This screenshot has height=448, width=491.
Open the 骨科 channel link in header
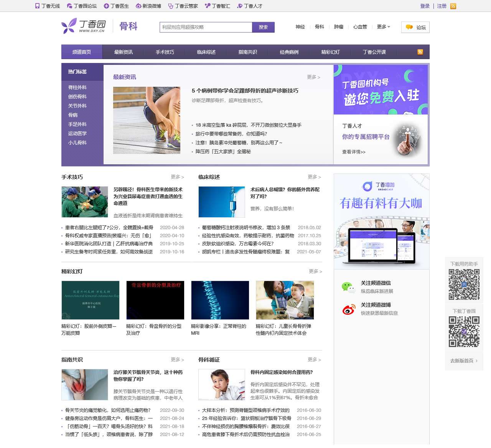coord(320,27)
